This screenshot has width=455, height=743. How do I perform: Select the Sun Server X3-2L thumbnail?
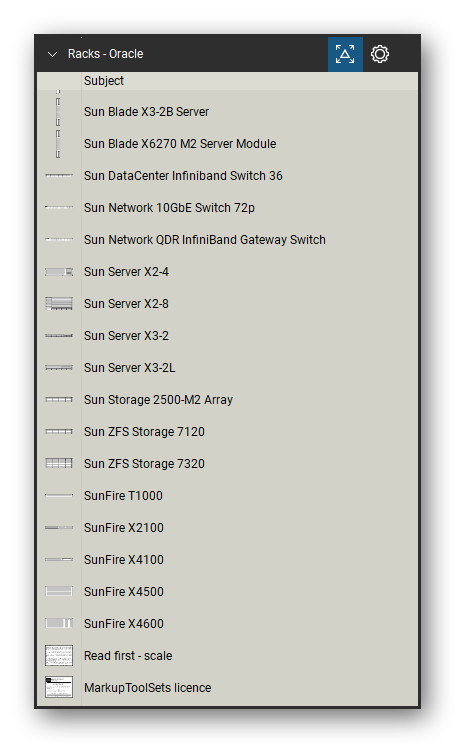pos(59,368)
